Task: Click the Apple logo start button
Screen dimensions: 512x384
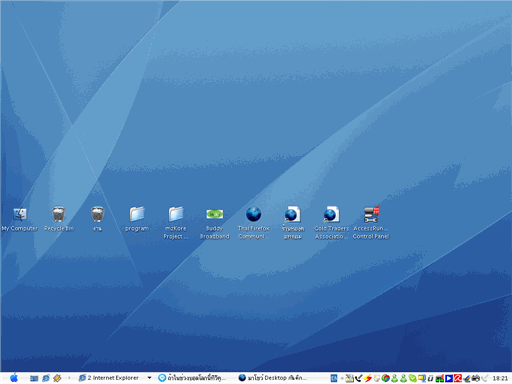Action: 14,378
